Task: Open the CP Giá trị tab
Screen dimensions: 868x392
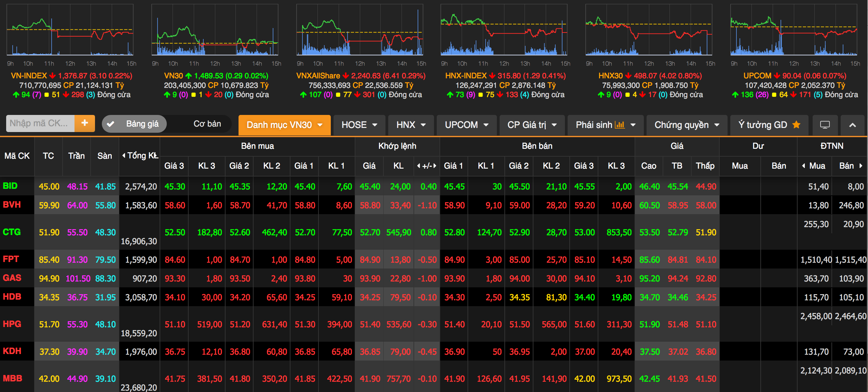Action: pyautogui.click(x=532, y=125)
